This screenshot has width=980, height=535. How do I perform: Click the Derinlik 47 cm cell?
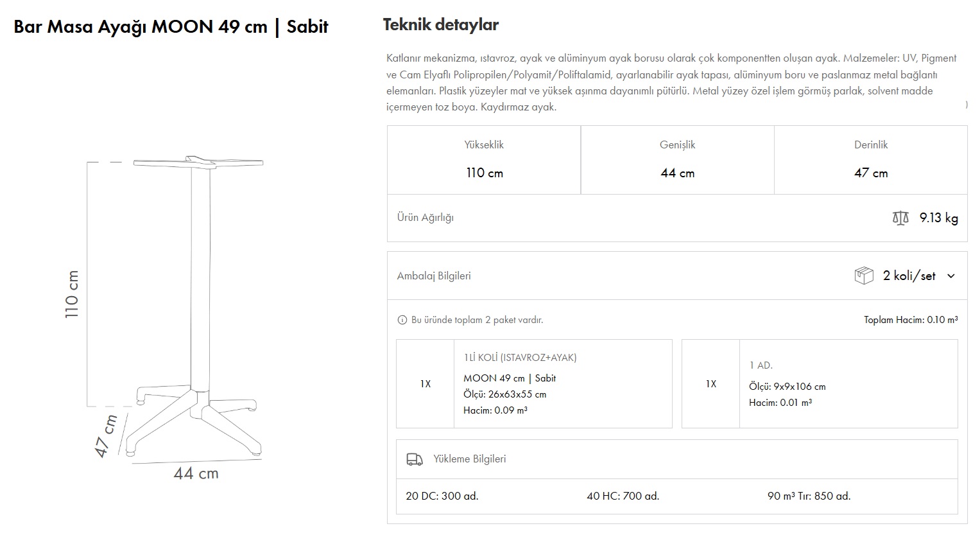pos(871,159)
